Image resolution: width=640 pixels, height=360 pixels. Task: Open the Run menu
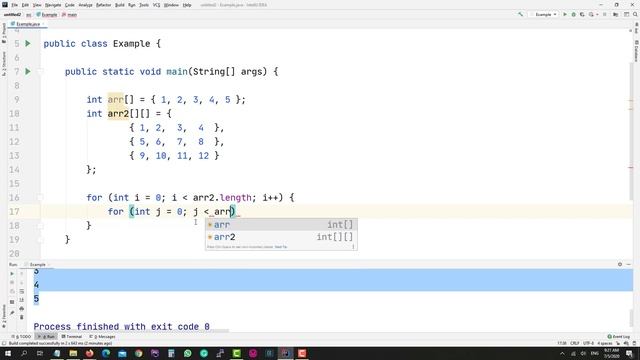(132, 5)
